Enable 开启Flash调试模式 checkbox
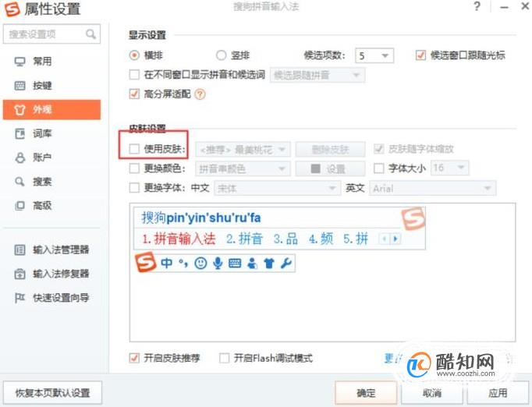This screenshot has width=532, height=407. [225, 358]
